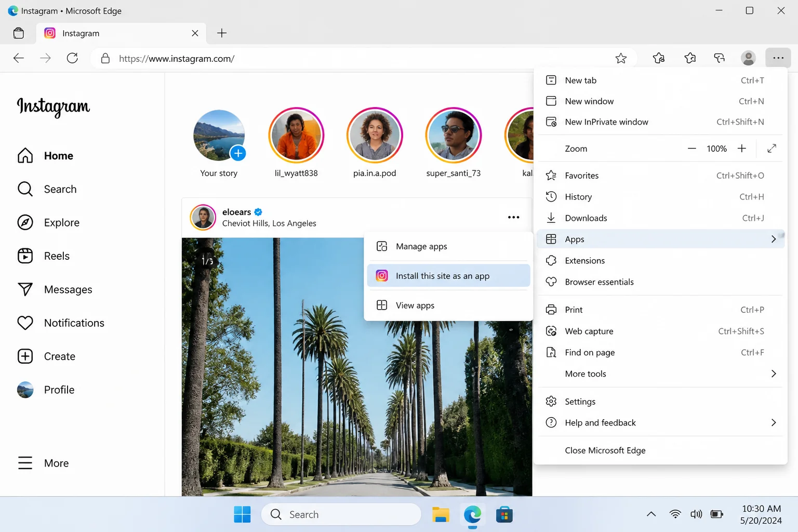Screen dimensions: 798x532
Task: Open Edge Settings from the menu
Action: (x=660, y=402)
